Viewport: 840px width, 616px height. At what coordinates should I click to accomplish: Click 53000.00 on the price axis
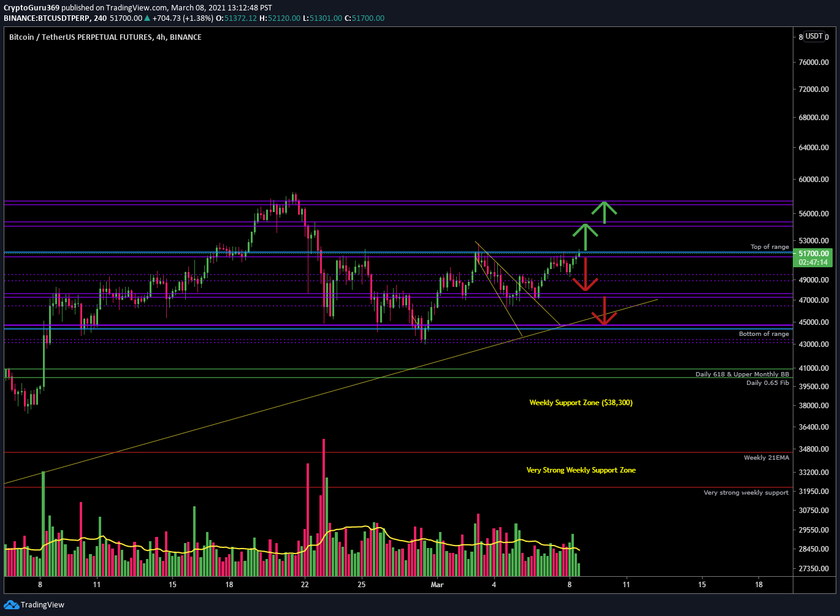tap(812, 241)
